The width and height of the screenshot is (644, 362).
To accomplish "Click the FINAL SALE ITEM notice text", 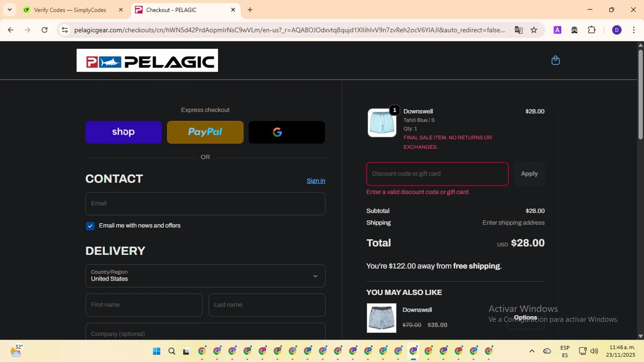I will 448,142.
